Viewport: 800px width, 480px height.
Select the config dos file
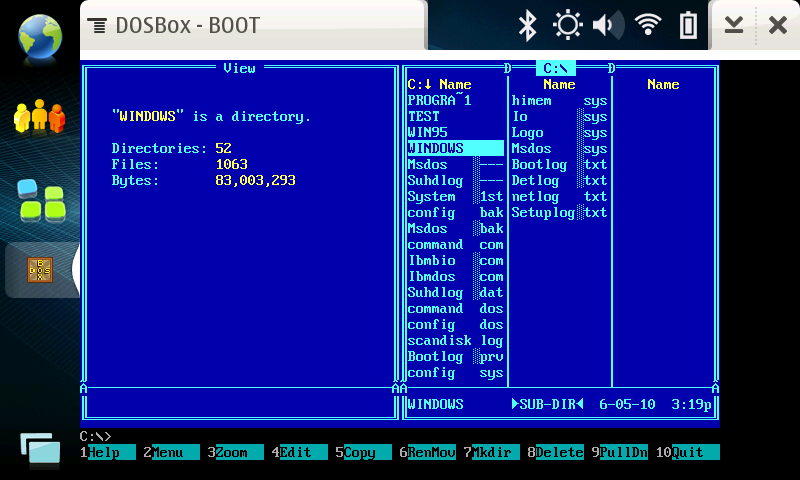pos(455,324)
